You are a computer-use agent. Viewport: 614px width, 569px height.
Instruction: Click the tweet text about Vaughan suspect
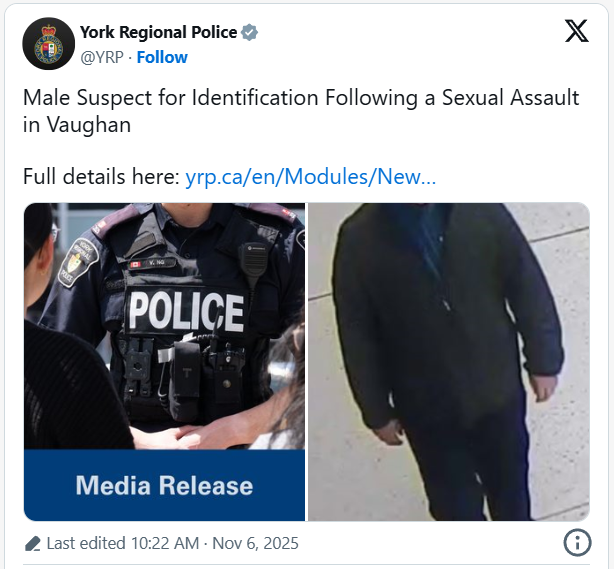click(x=301, y=111)
